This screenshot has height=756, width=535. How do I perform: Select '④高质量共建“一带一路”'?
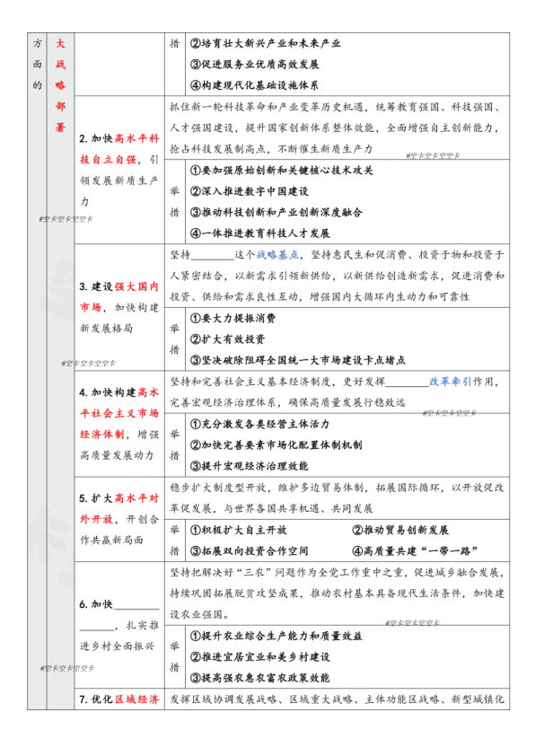point(415,551)
